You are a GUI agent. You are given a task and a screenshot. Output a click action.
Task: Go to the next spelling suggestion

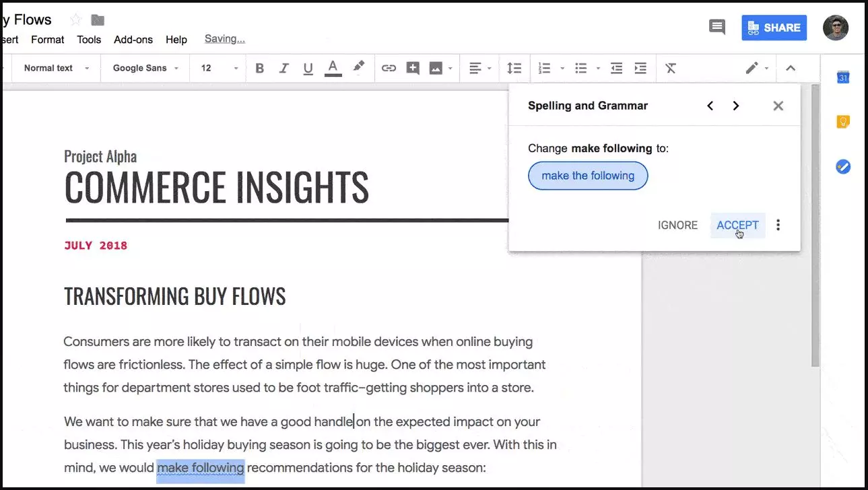tap(736, 106)
